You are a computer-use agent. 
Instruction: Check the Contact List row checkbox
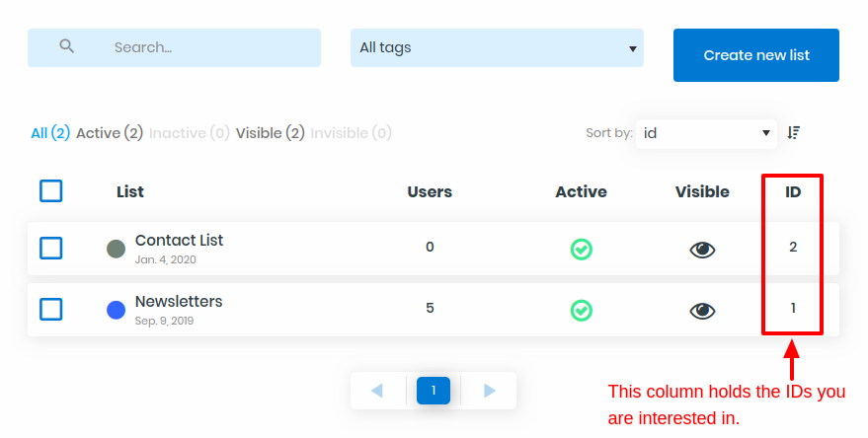click(51, 249)
